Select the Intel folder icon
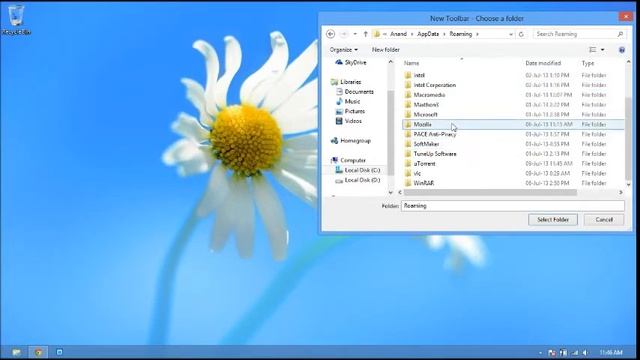The image size is (640, 360). coord(408,75)
